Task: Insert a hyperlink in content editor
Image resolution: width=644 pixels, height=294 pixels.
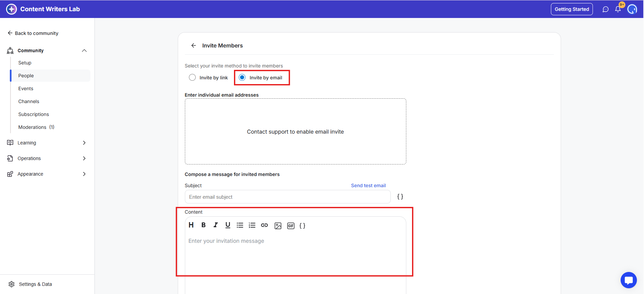Action: pos(264,225)
